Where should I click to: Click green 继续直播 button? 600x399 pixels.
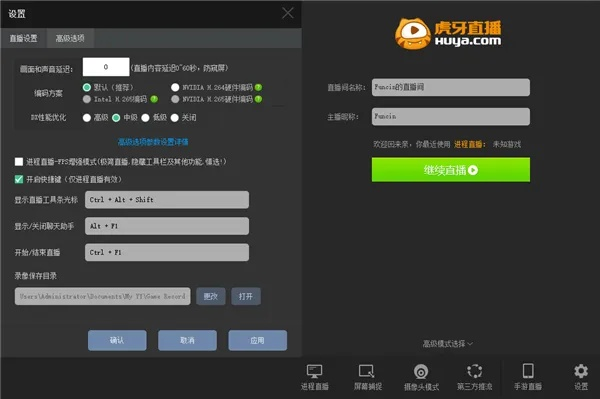point(451,170)
